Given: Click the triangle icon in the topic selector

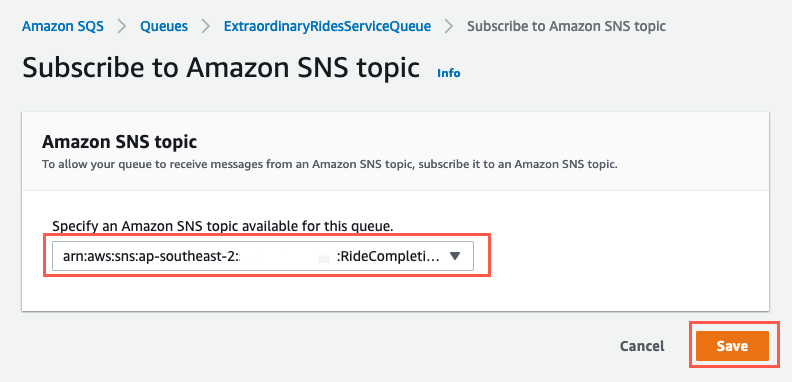Looking at the screenshot, I should pos(454,256).
